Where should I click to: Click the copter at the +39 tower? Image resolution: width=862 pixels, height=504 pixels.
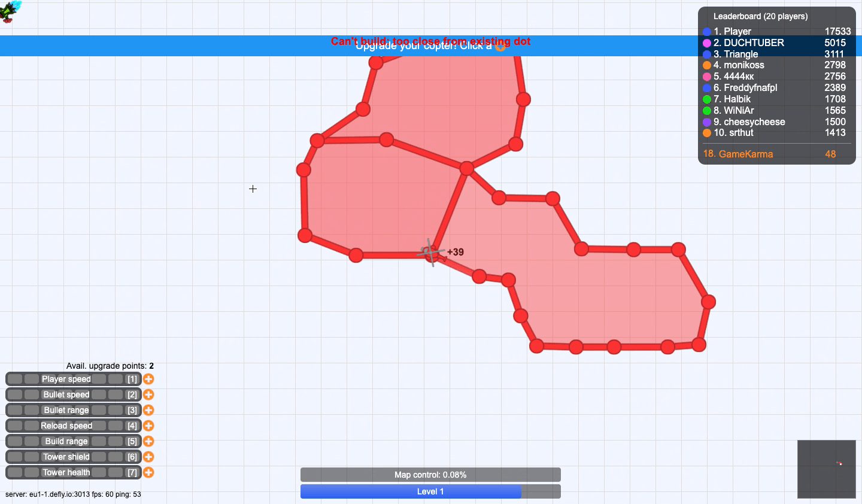tap(431, 253)
